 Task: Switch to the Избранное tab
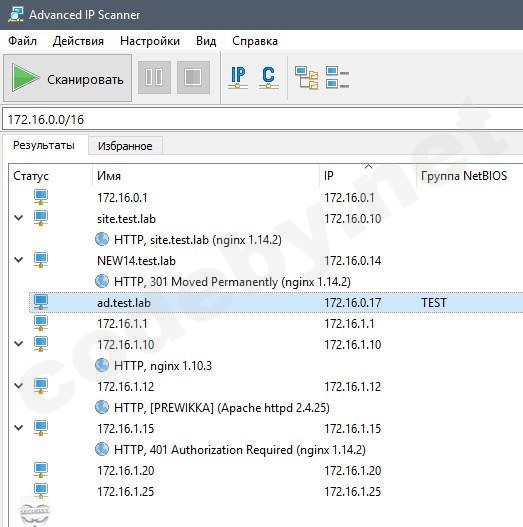125,146
